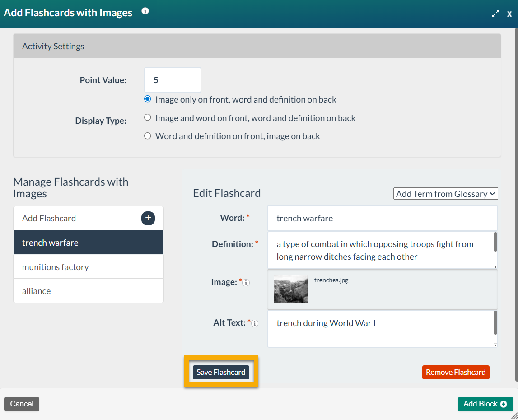Click the Edit Flashcard heading
The image size is (518, 420).
point(227,193)
